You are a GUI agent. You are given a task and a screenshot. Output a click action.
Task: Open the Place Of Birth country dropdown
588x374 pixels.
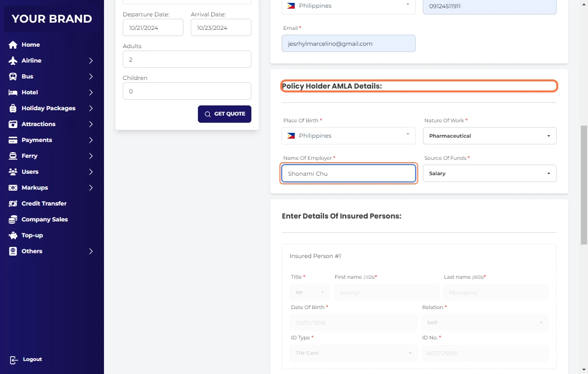click(348, 136)
